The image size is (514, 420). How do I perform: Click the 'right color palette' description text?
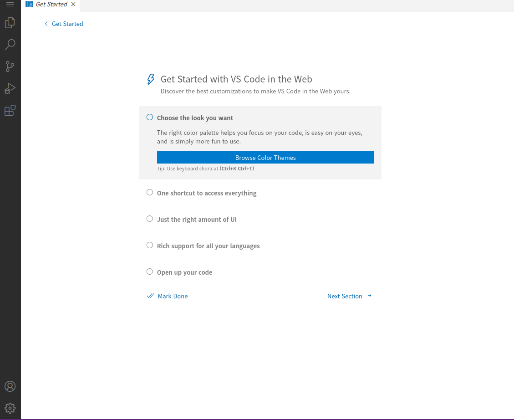[x=260, y=137]
